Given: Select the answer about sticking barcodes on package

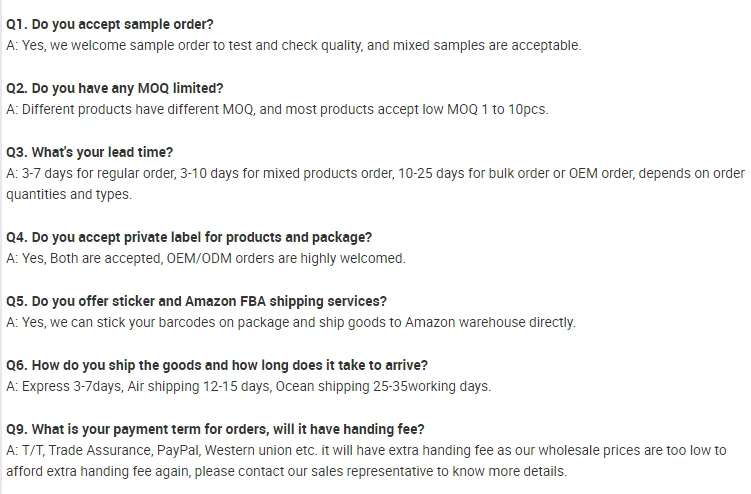Looking at the screenshot, I should tap(291, 322).
